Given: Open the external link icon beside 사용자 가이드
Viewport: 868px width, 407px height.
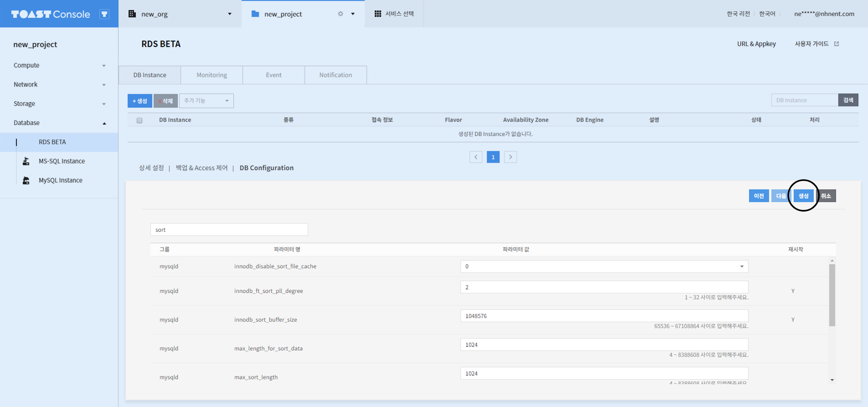Looking at the screenshot, I should [837, 44].
